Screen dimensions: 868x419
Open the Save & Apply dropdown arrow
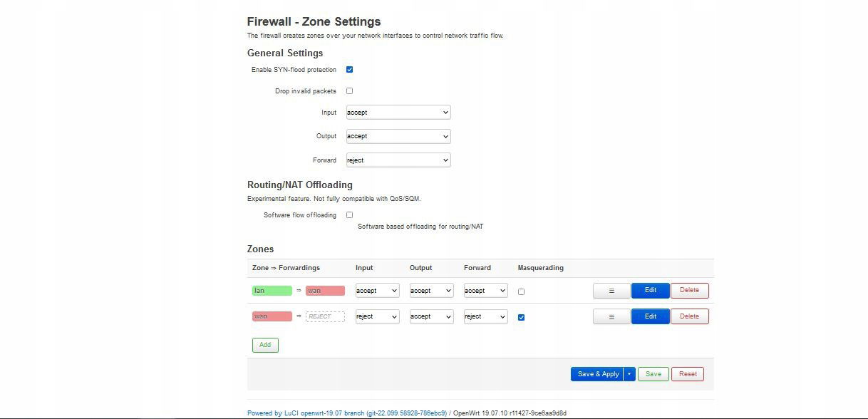(629, 374)
